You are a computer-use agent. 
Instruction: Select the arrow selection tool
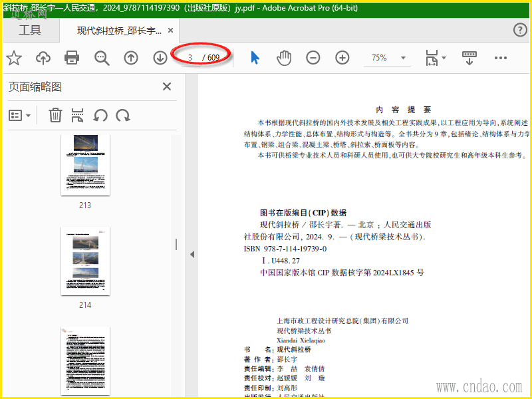tap(255, 58)
